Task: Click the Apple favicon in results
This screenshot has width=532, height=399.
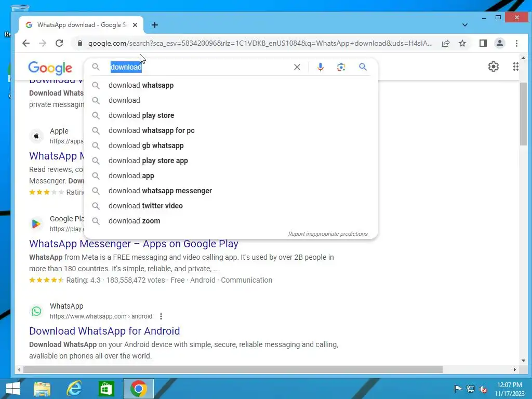Action: 36,136
